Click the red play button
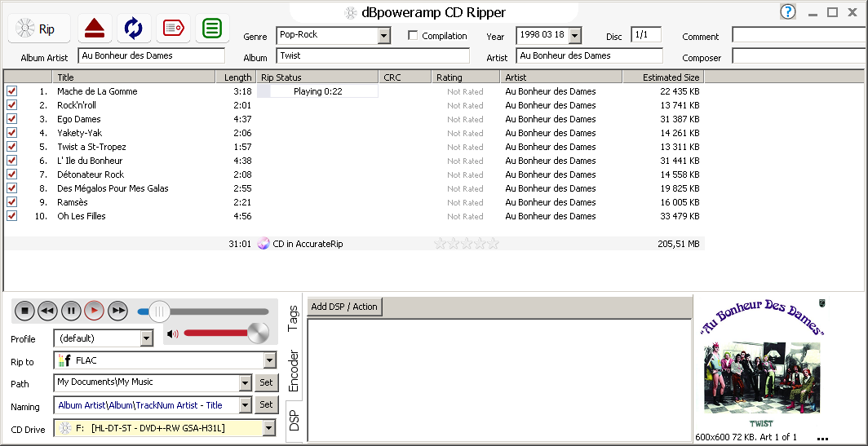The width and height of the screenshot is (868, 446). 94,311
